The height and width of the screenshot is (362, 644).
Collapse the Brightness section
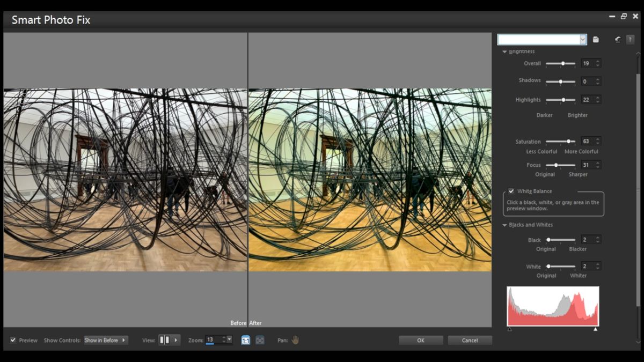(x=504, y=52)
